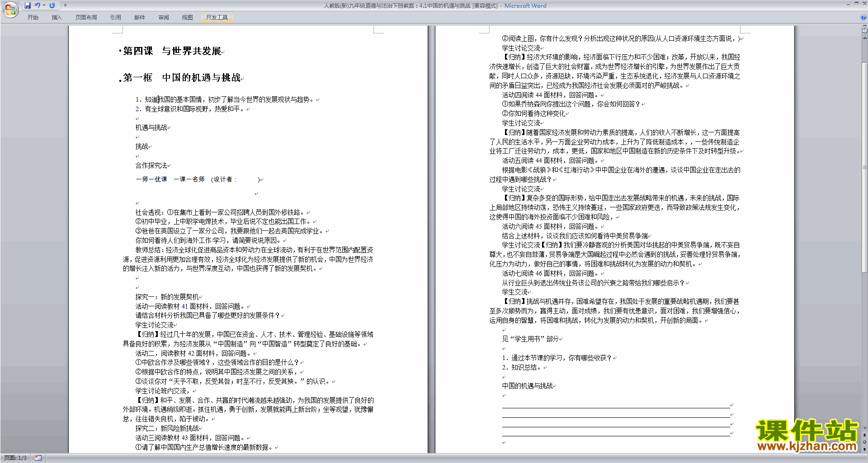Click the Save icon in Quick Access
868x463 pixels.
click(x=28, y=5)
